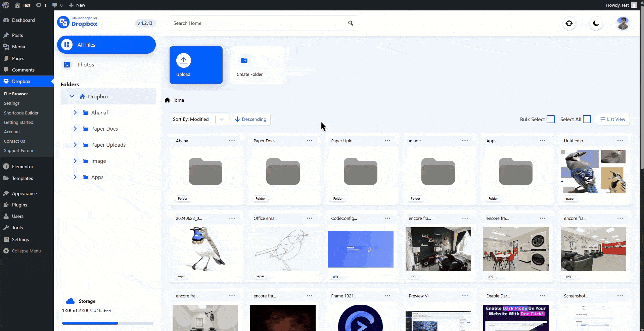Open options for CodeConfig... file
This screenshot has width=644, height=331.
click(387, 218)
